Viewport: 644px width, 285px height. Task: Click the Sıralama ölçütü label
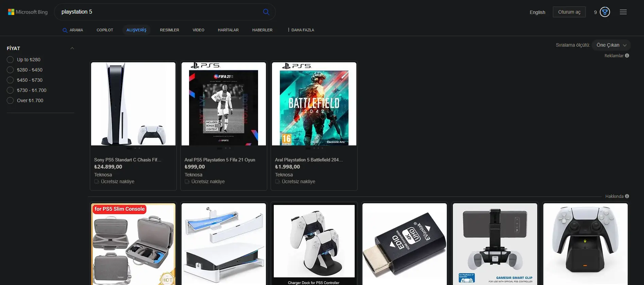573,45
